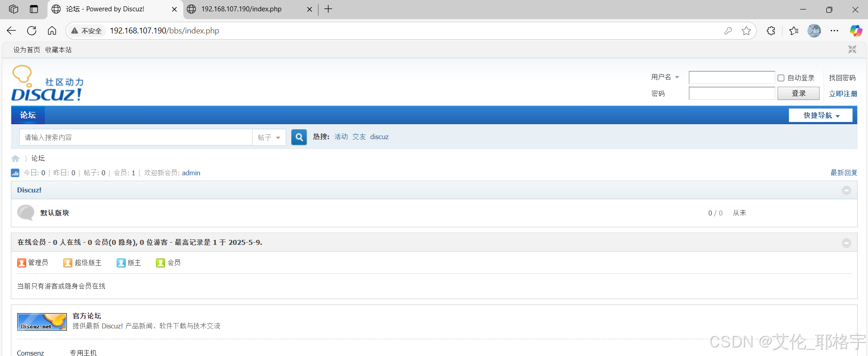The width and height of the screenshot is (868, 356).
Task: Click the 管理员 legend icon
Action: pyautogui.click(x=22, y=263)
